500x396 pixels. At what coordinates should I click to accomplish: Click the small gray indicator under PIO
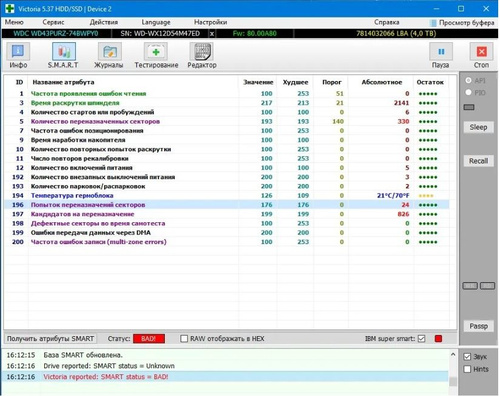click(x=469, y=107)
